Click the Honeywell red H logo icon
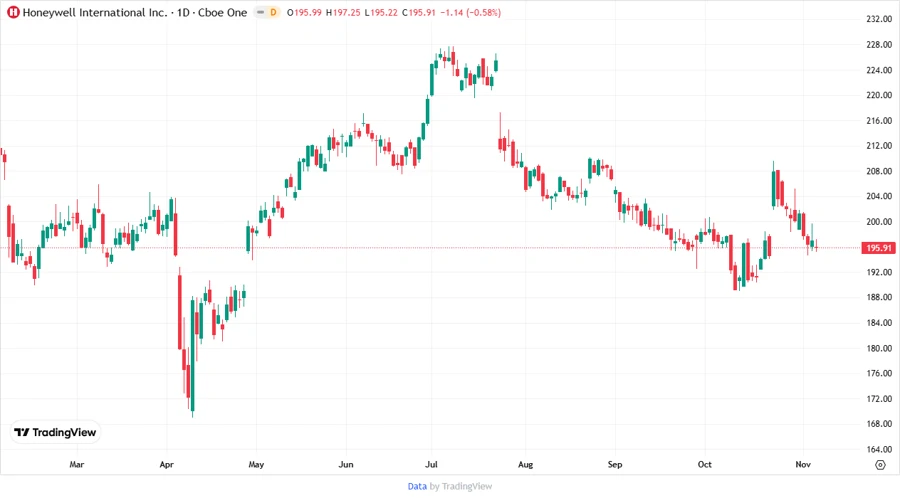The height and width of the screenshot is (498, 900). pos(13,12)
